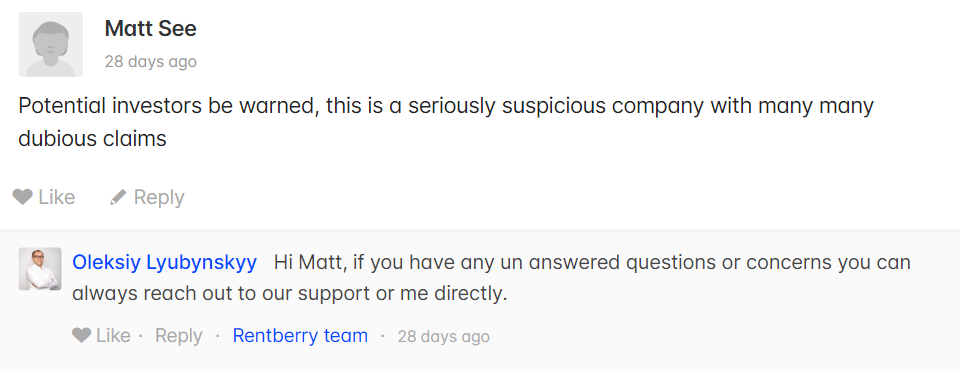Follow the Rentberry team link
Screen dimensions: 960x372
click(x=300, y=335)
